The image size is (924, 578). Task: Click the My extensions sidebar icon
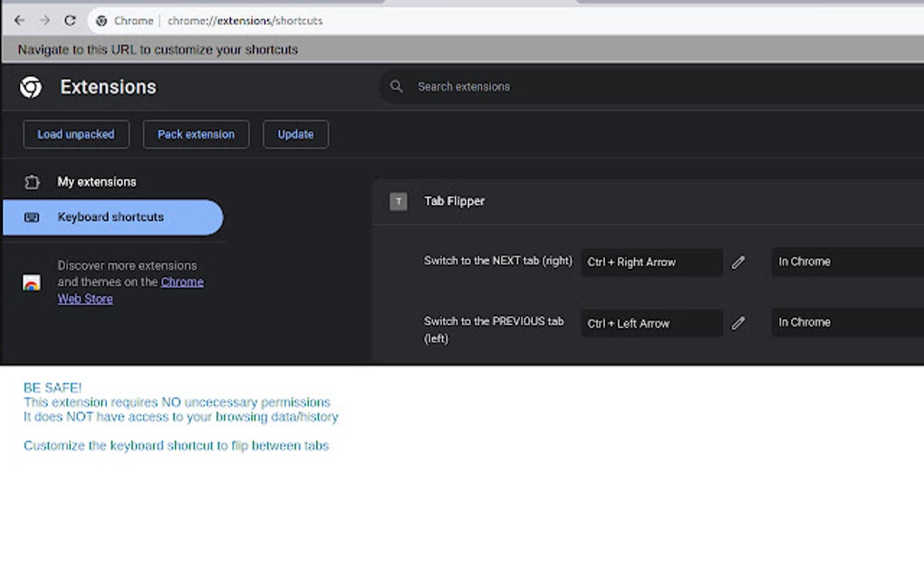coord(33,181)
